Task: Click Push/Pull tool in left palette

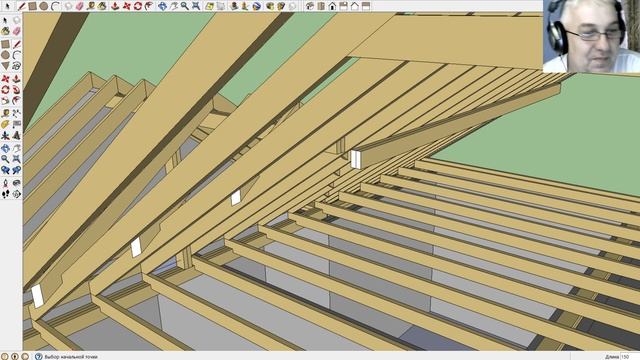Action: click(x=16, y=79)
